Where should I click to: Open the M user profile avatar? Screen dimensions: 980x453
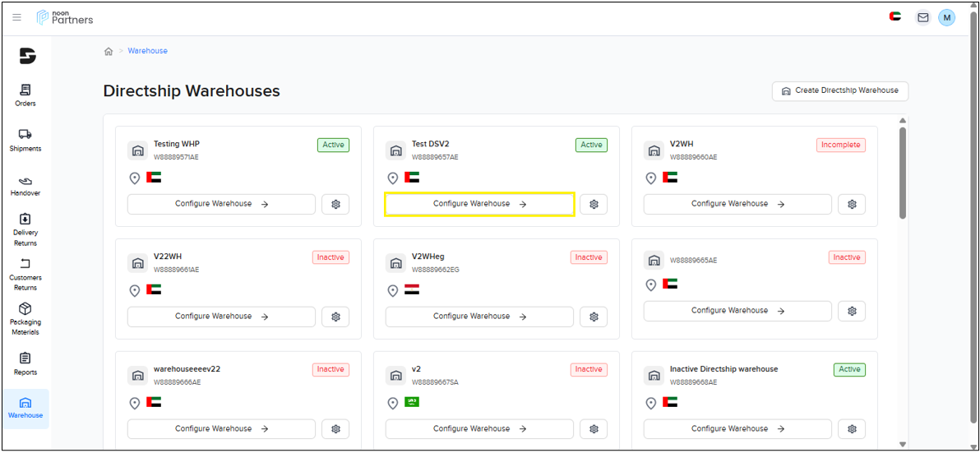(946, 17)
